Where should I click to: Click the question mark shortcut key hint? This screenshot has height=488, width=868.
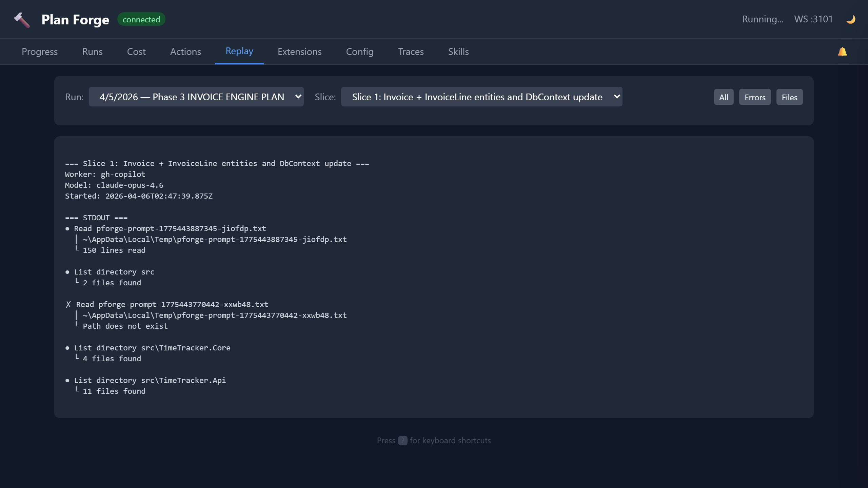pyautogui.click(x=402, y=441)
